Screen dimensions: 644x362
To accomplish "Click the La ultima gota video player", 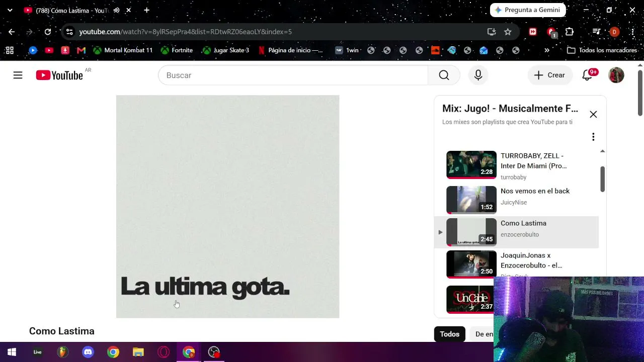I will pyautogui.click(x=228, y=207).
